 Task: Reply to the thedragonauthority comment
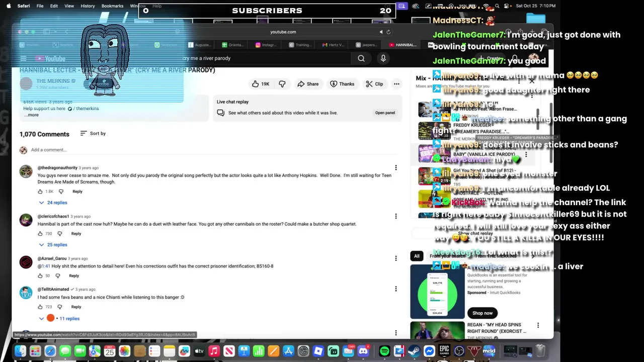[x=77, y=192]
